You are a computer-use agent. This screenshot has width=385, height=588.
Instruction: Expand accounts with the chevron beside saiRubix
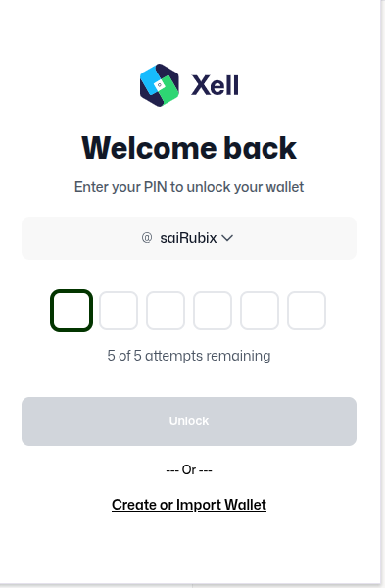point(227,238)
